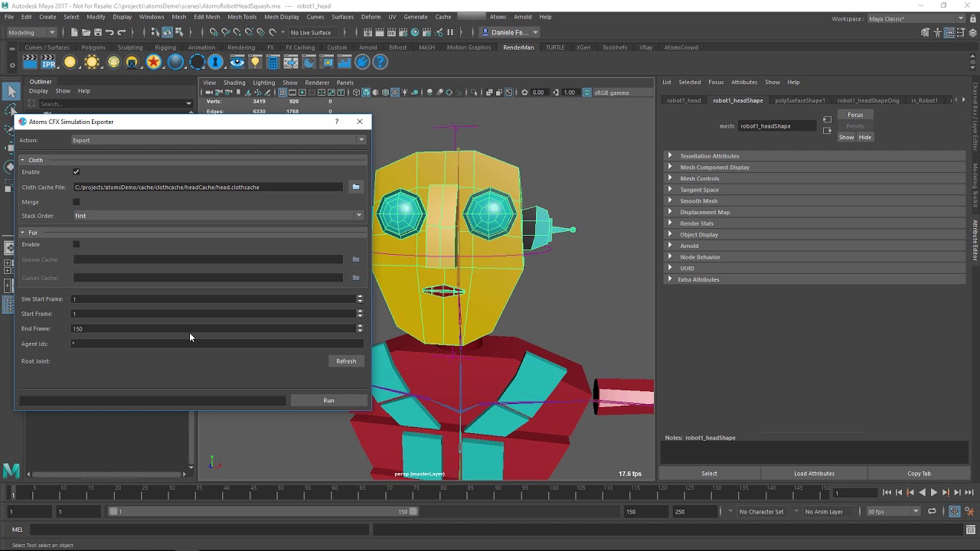This screenshot has height=551, width=980.
Task: Click the light bulb shelf icon
Action: tap(255, 63)
